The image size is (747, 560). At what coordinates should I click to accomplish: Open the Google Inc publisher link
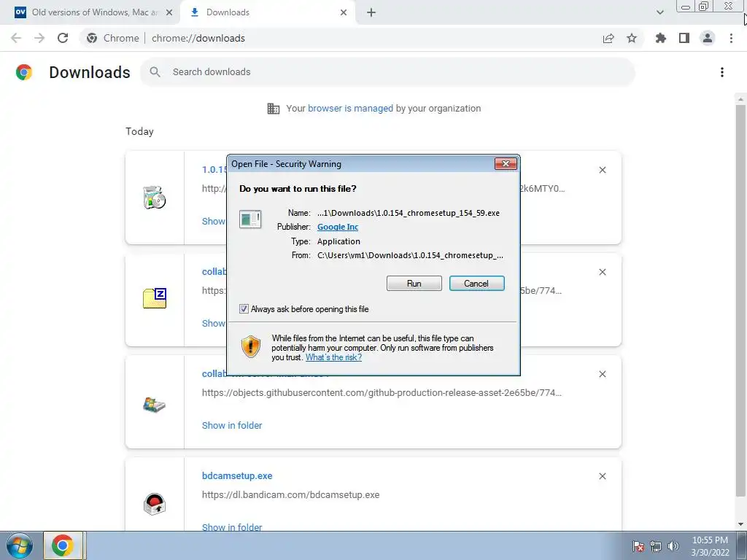338,227
